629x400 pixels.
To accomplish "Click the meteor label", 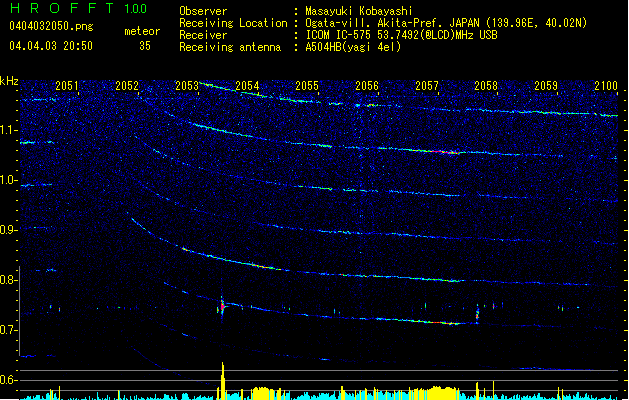I will 142,31.
